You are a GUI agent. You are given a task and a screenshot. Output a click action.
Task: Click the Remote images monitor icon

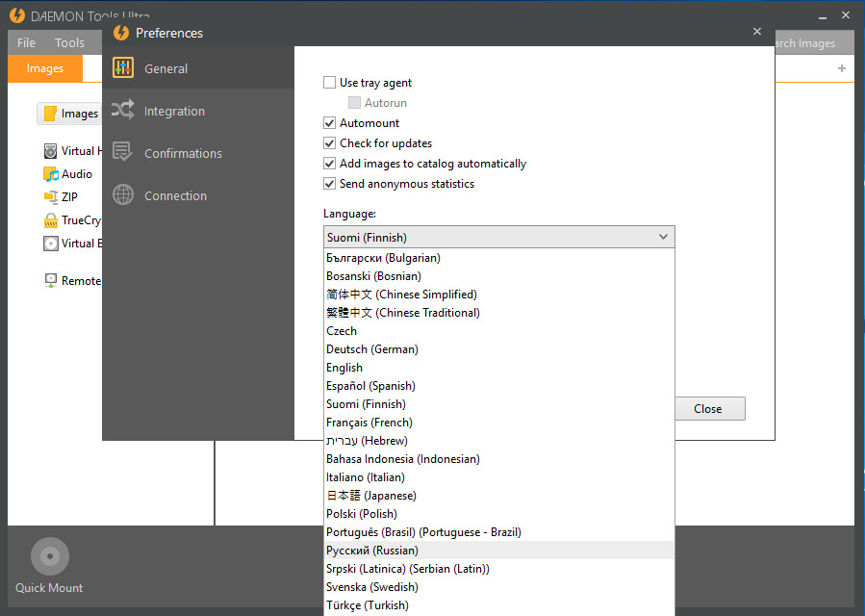(x=50, y=280)
